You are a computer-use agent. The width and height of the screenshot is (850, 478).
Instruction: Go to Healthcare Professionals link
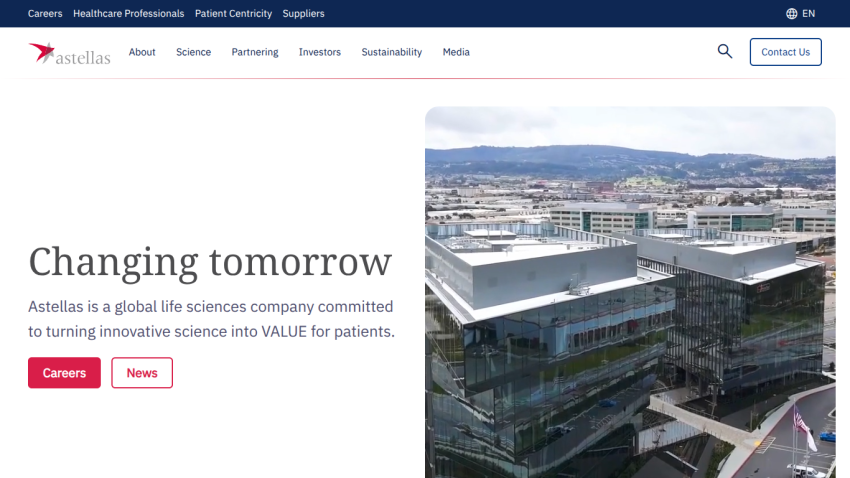pos(128,14)
